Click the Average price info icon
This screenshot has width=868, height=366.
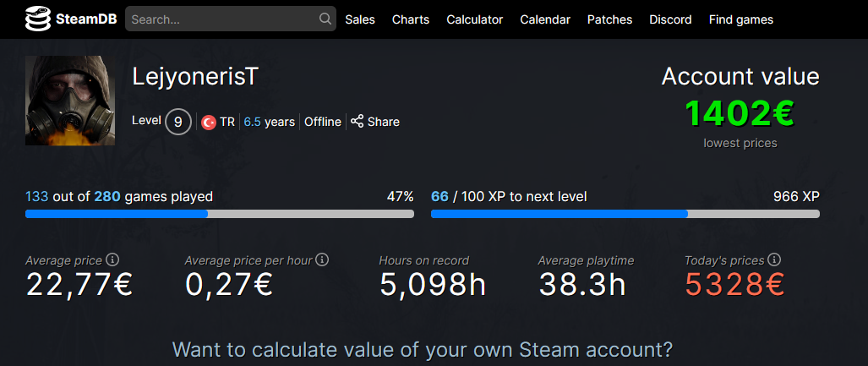pos(112,260)
